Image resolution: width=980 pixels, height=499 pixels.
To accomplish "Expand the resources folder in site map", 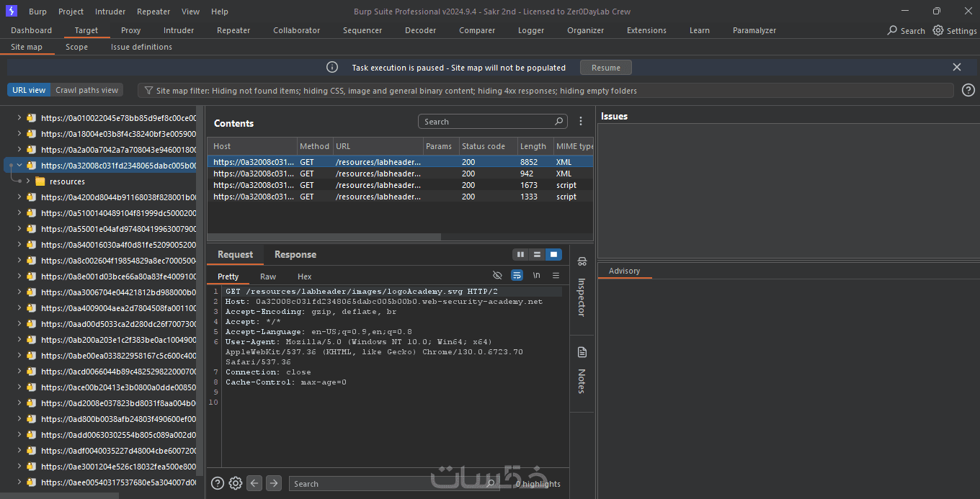I will [29, 181].
